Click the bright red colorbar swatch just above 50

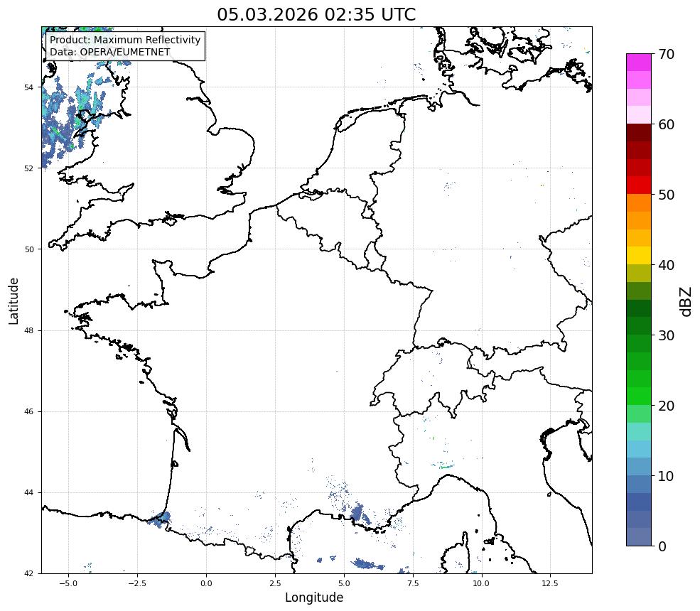639,185
